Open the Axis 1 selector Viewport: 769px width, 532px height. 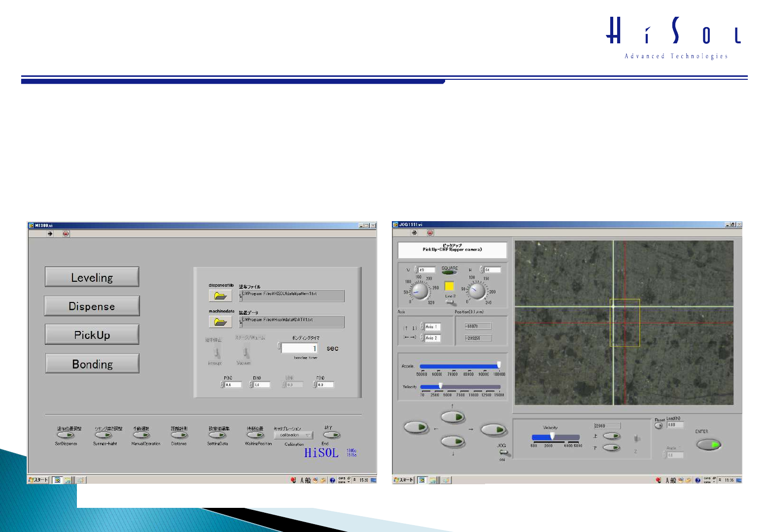coord(431,327)
